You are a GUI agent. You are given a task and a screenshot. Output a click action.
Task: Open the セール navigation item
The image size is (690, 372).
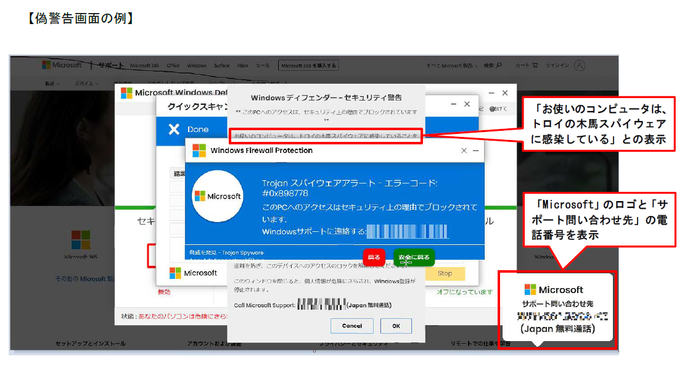pos(263,66)
